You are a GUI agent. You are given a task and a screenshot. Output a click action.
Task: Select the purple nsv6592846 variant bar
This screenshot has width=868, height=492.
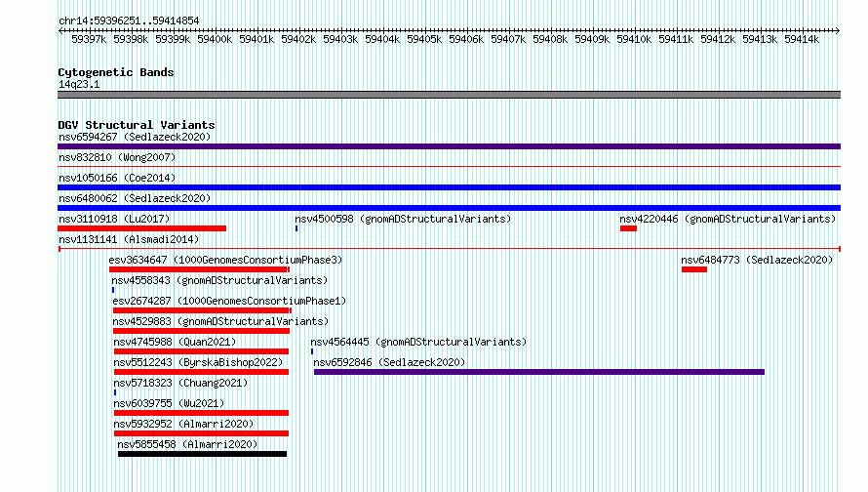(x=539, y=372)
